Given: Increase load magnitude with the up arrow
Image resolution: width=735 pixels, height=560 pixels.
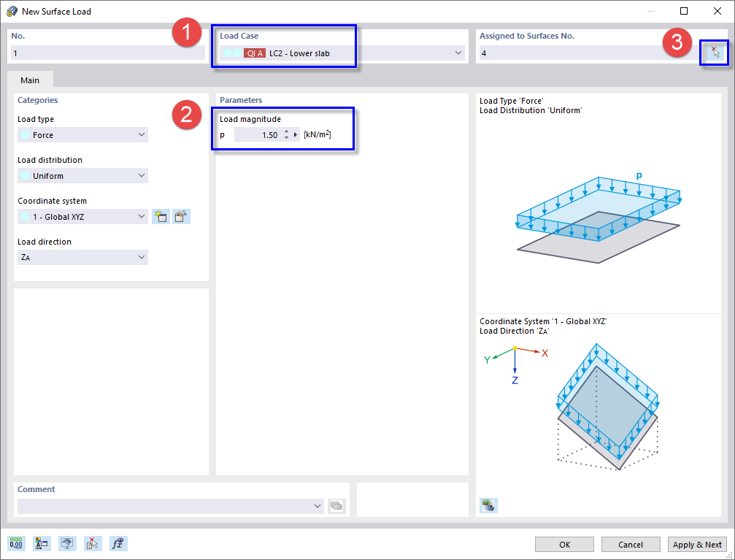Looking at the screenshot, I should [285, 131].
